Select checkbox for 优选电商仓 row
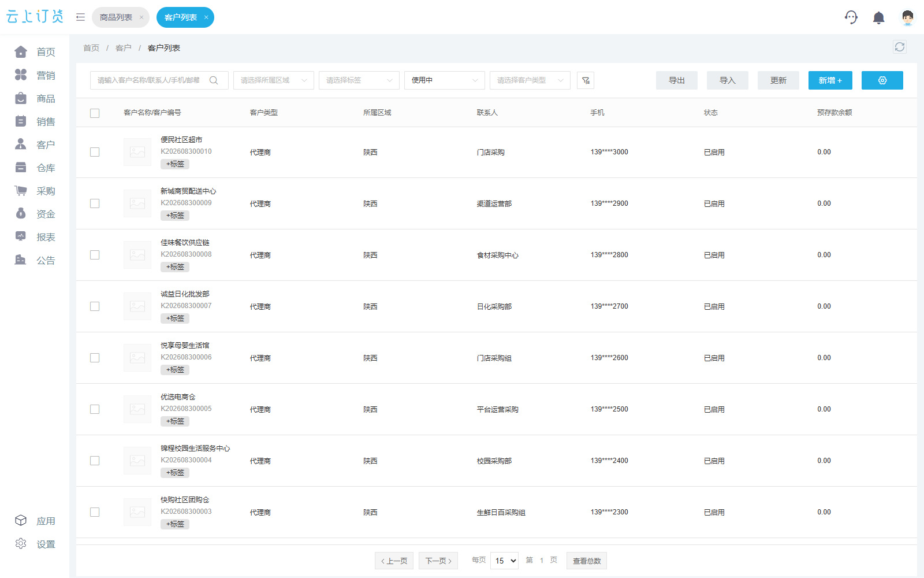The image size is (924, 578). pos(95,409)
